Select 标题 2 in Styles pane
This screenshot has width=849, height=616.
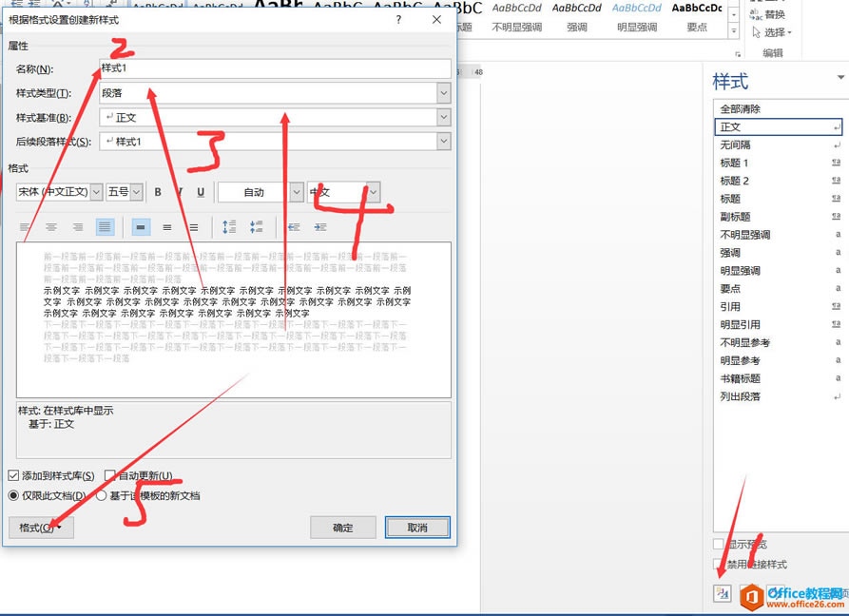pyautogui.click(x=779, y=181)
